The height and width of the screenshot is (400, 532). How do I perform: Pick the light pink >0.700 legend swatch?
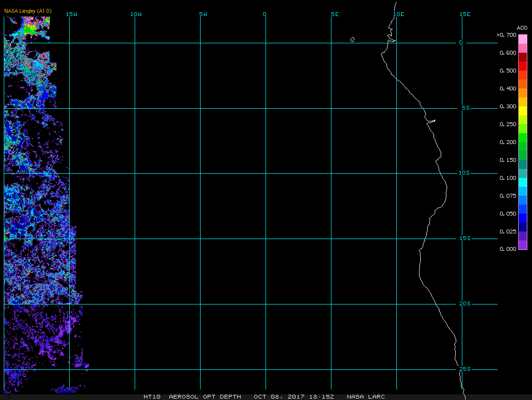pos(523,39)
